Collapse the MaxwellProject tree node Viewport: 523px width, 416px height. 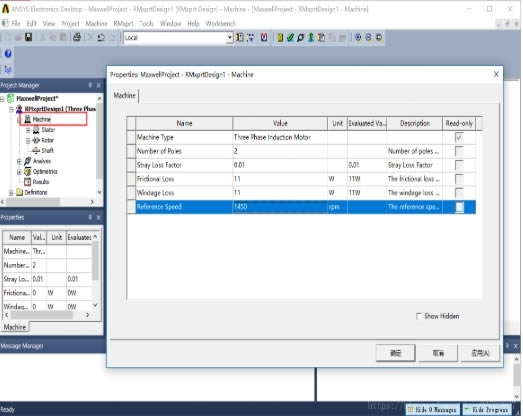pos(2,99)
